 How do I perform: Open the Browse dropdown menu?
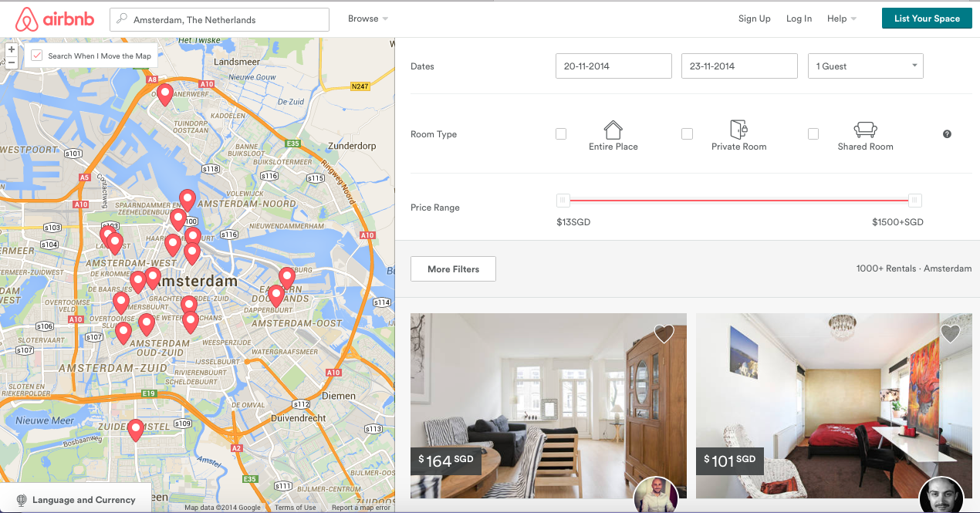(368, 19)
